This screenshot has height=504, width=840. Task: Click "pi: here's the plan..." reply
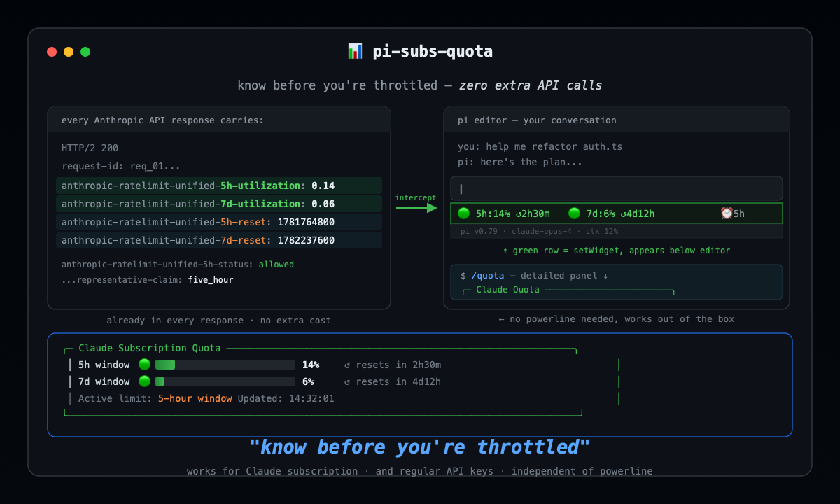[x=520, y=162]
